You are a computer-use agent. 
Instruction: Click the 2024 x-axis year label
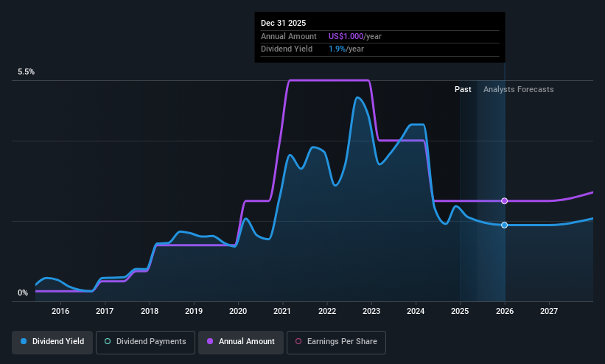coord(416,311)
